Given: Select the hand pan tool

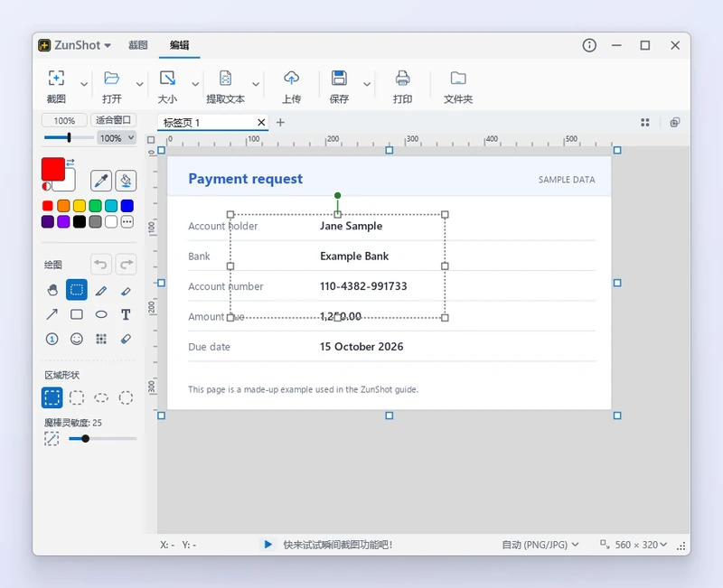Looking at the screenshot, I should coord(52,290).
